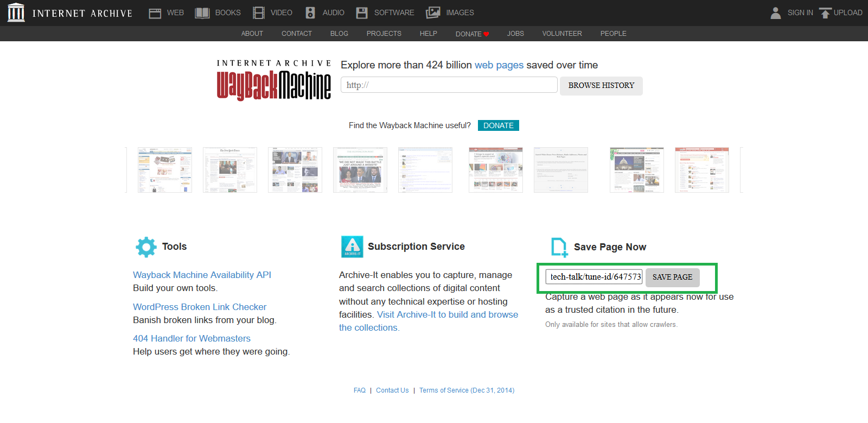Screen dimensions: 868x423
Task: Open the WordPress Broken Link Checker link
Action: (x=200, y=307)
